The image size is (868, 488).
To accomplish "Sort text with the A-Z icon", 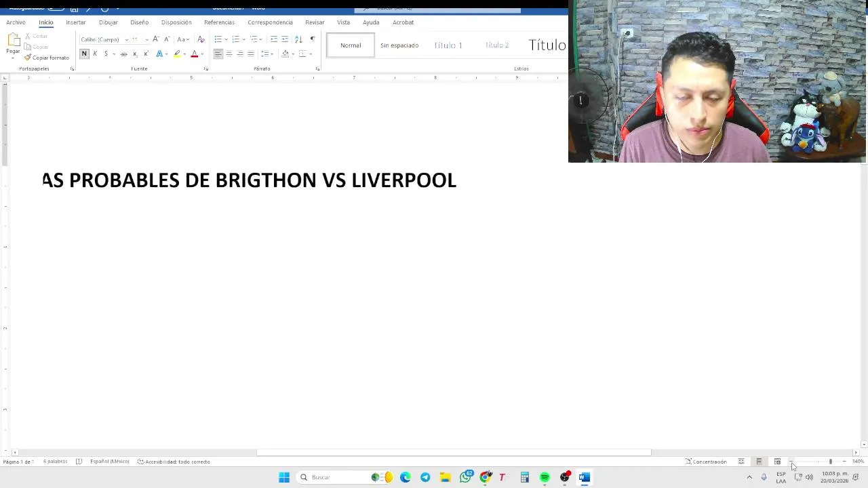I will 298,39.
